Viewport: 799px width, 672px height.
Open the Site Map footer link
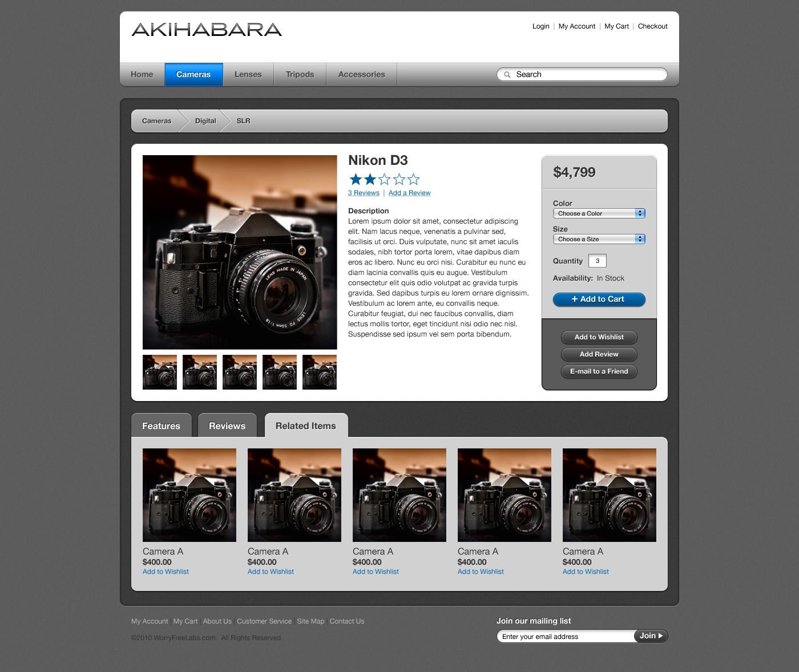[310, 621]
